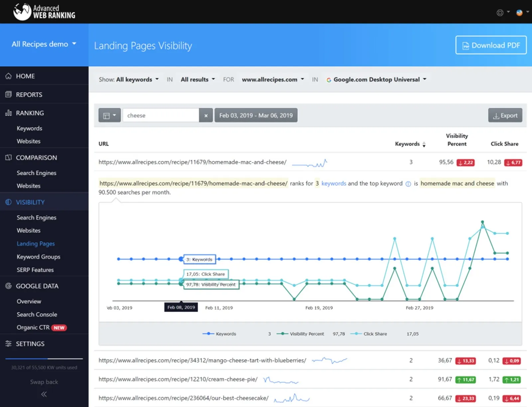Open SERP Features from the sidebar

click(35, 270)
